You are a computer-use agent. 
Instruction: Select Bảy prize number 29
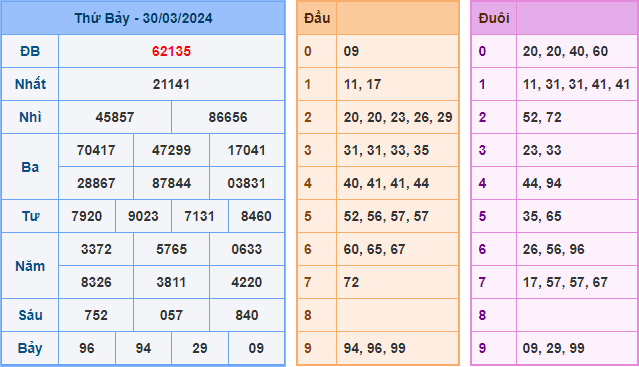coord(200,348)
